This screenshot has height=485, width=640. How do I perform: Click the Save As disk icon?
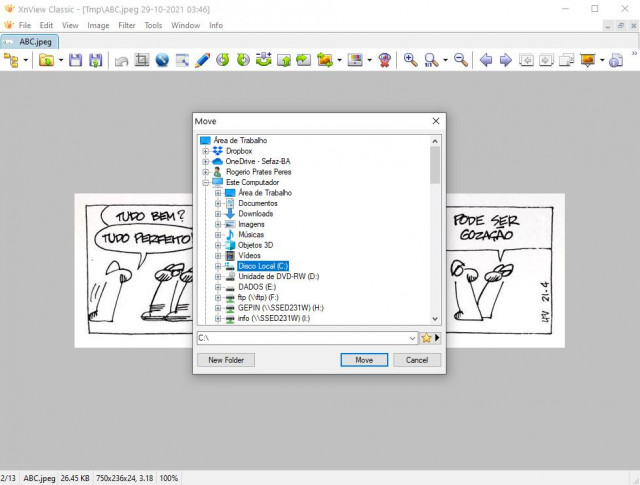coord(96,60)
